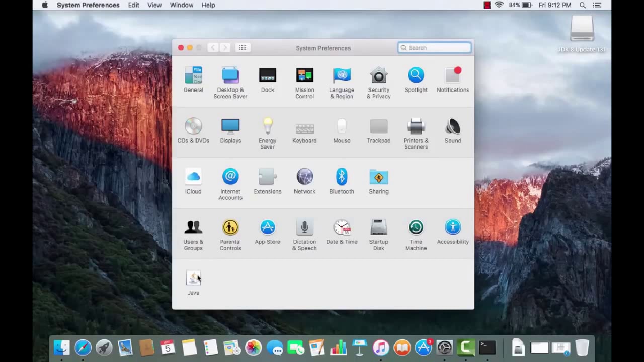Image resolution: width=644 pixels, height=362 pixels.
Task: Launch Safari from the Dock
Action: [83, 347]
